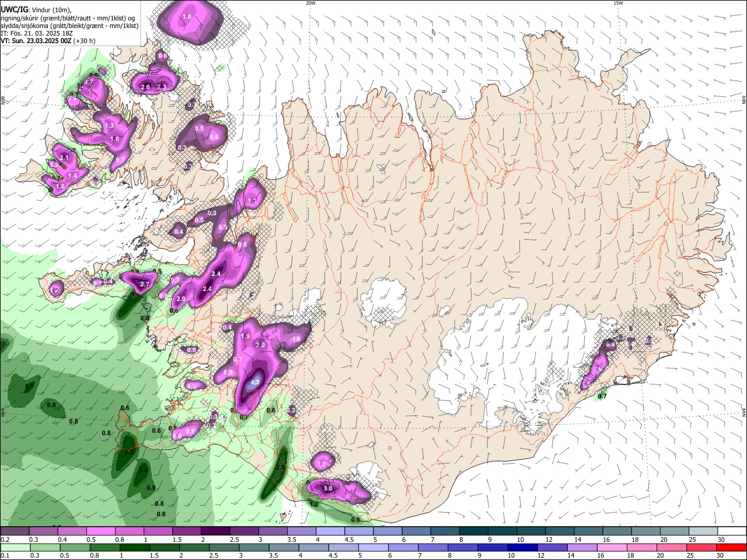747x560 pixels.
Task: Click the 1.3 snowfall value
Action: tap(109, 126)
